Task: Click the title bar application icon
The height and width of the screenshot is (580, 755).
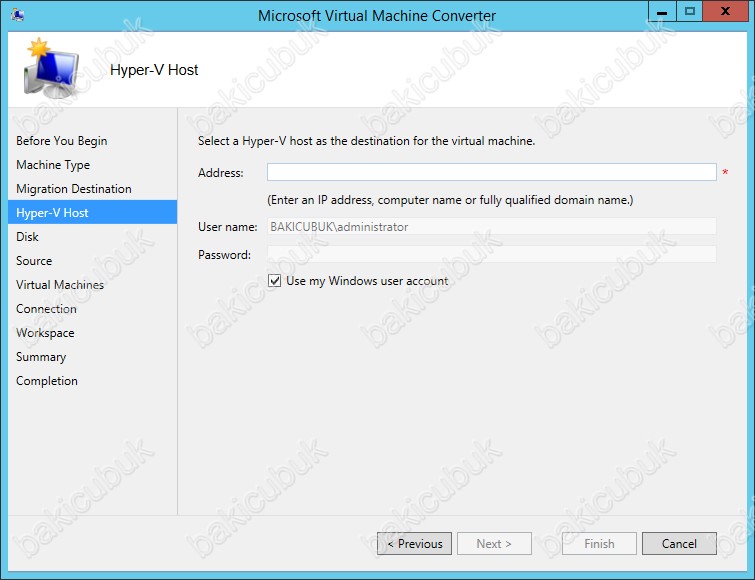Action: click(17, 15)
